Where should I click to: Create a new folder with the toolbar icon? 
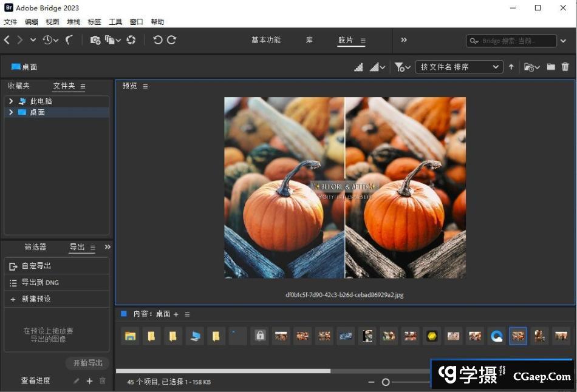(x=550, y=67)
